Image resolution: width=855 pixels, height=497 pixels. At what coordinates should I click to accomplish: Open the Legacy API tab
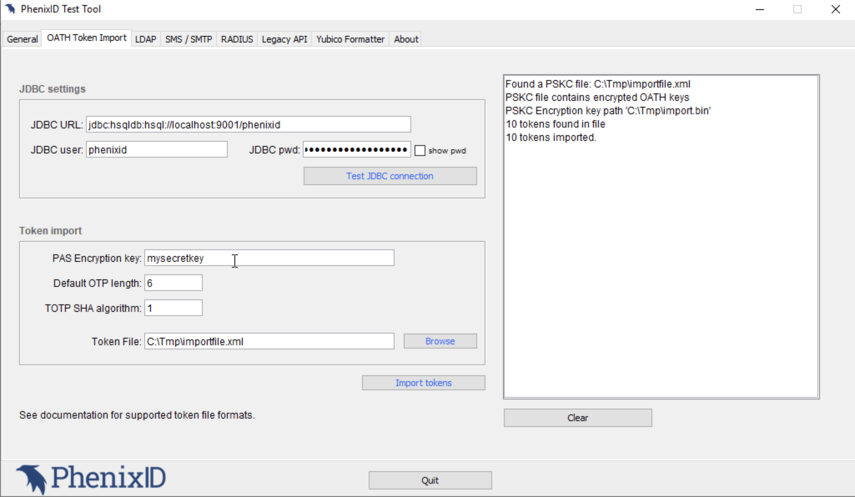(284, 39)
